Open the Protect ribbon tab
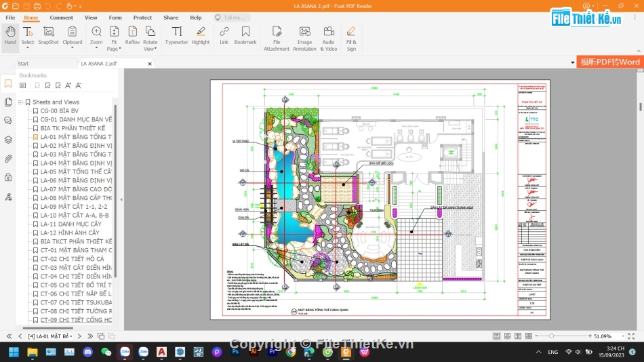This screenshot has height=362, width=644. pyautogui.click(x=142, y=18)
